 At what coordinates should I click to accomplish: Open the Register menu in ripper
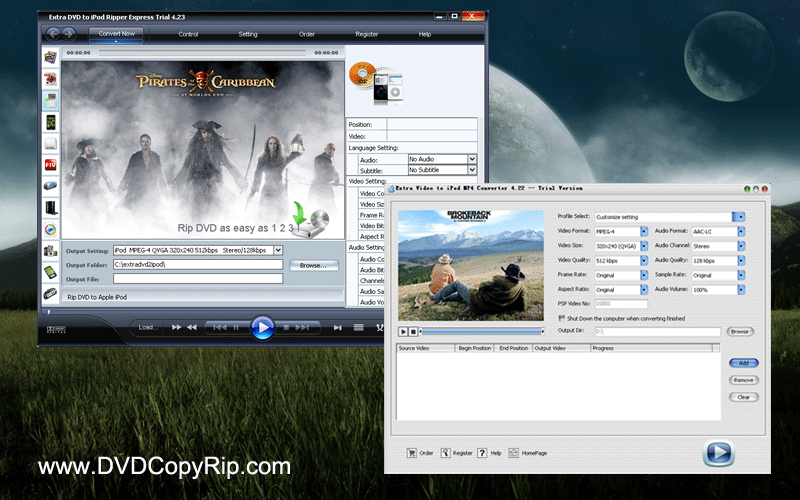coord(367,34)
